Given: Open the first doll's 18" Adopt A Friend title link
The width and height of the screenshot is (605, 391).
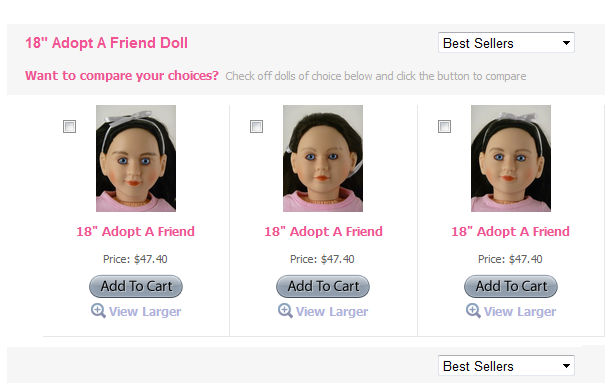Looking at the screenshot, I should pyautogui.click(x=135, y=232).
